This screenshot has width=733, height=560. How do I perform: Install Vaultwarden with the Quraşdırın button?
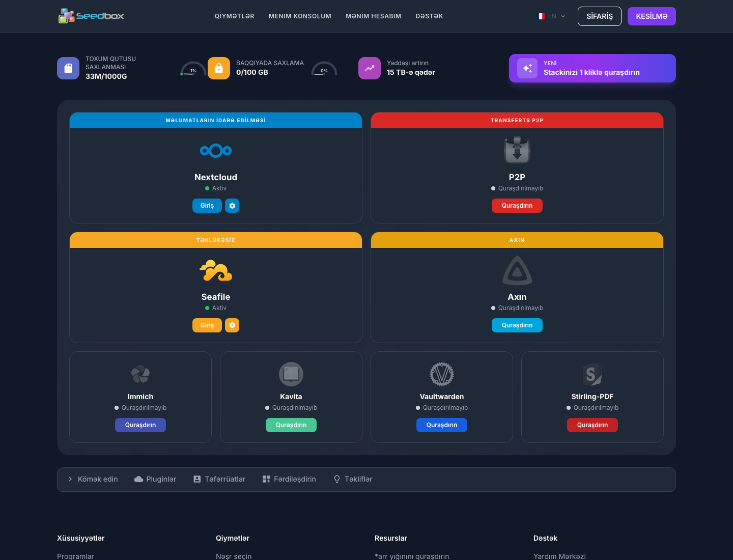tap(442, 425)
